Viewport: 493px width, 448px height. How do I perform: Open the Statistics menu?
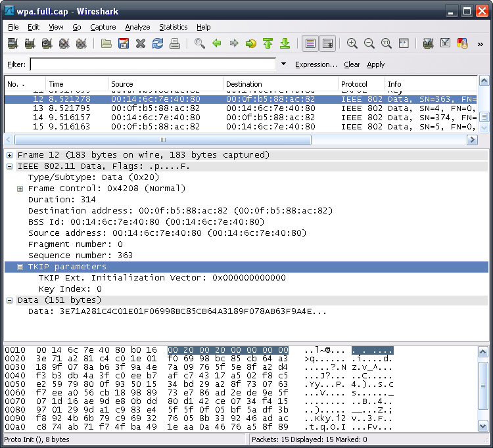174,27
